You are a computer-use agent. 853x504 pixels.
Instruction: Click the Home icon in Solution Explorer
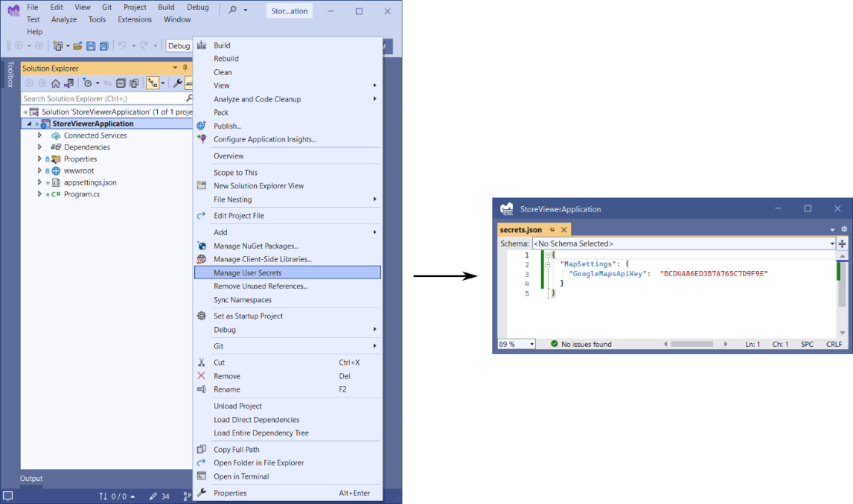pos(56,83)
